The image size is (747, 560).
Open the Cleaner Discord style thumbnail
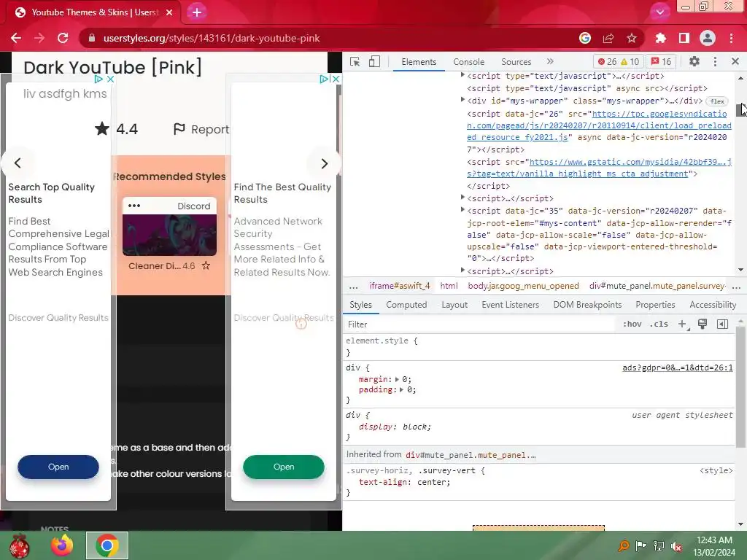tap(169, 235)
